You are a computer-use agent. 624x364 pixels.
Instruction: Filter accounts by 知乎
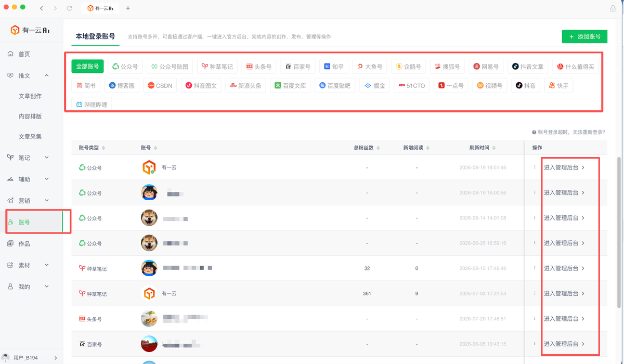click(x=334, y=67)
